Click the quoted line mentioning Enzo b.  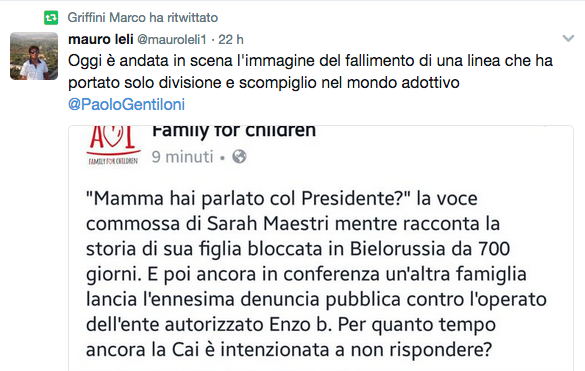click(291, 325)
